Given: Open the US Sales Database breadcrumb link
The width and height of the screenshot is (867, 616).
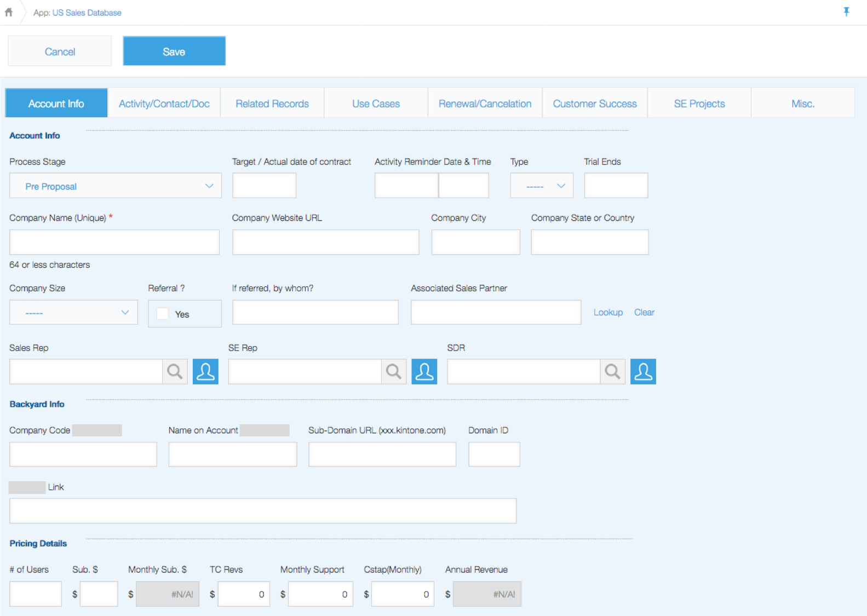Looking at the screenshot, I should coord(87,13).
